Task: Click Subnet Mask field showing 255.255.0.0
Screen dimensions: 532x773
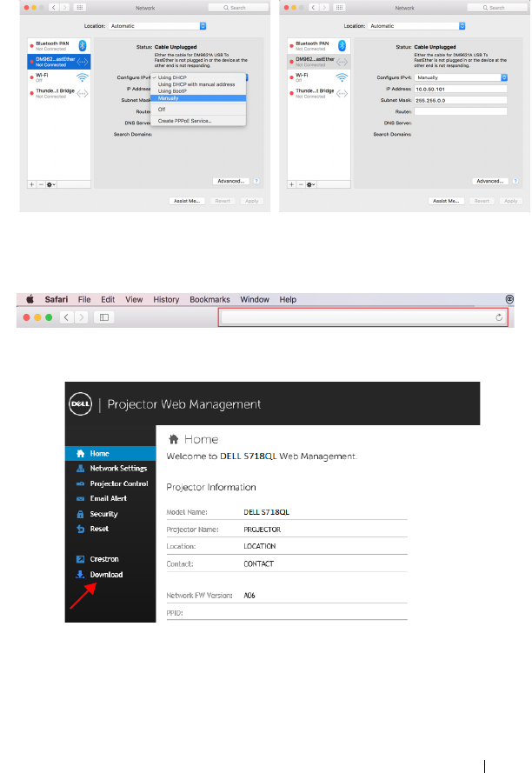Action: (x=461, y=100)
